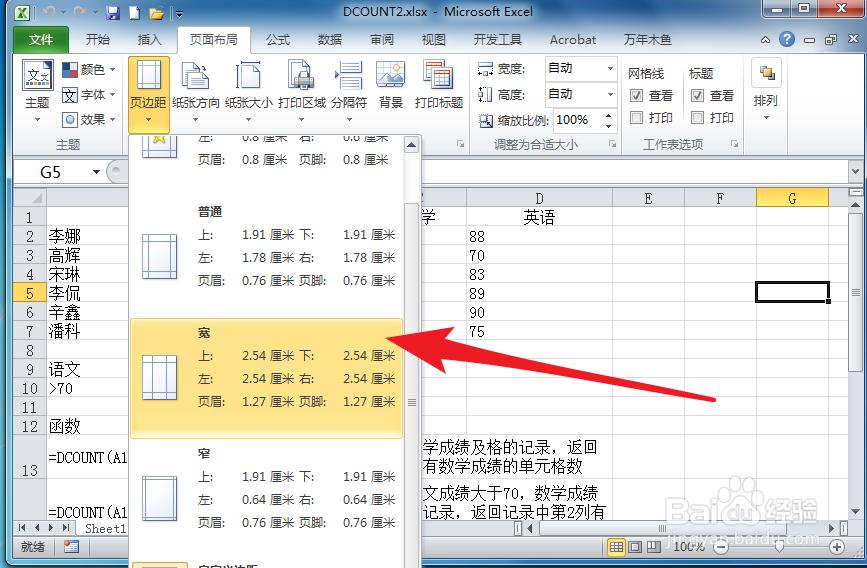This screenshot has height=568, width=867.
Task: Click the vertical scrollbar down arrow
Action: (x=855, y=511)
